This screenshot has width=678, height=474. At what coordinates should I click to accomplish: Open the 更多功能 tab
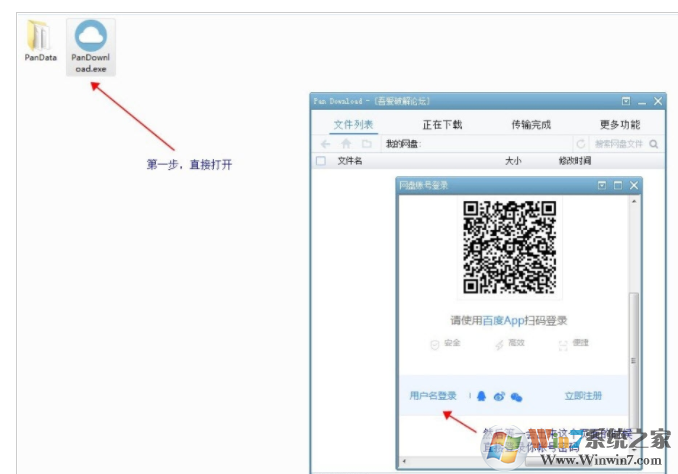(x=620, y=125)
